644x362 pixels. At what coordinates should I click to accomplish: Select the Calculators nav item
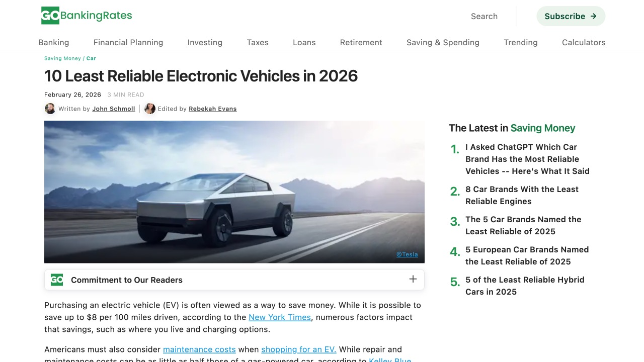[584, 42]
